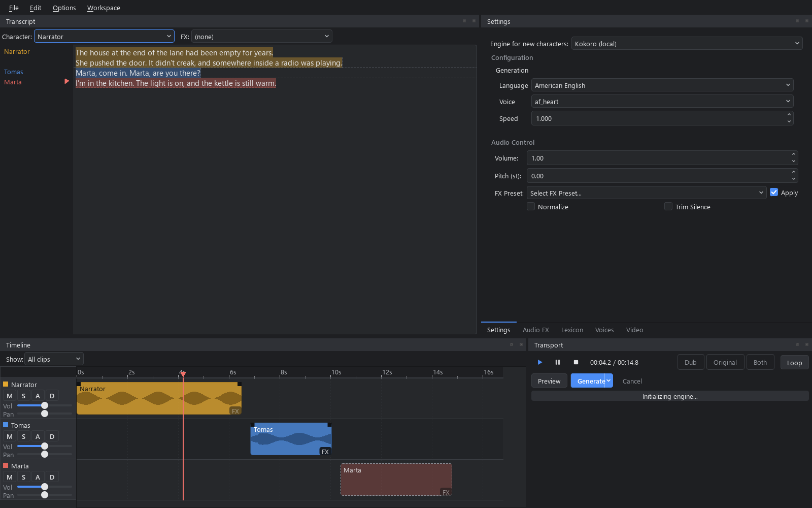The height and width of the screenshot is (508, 812).
Task: Open the Voice af_heart dropdown
Action: click(x=662, y=101)
